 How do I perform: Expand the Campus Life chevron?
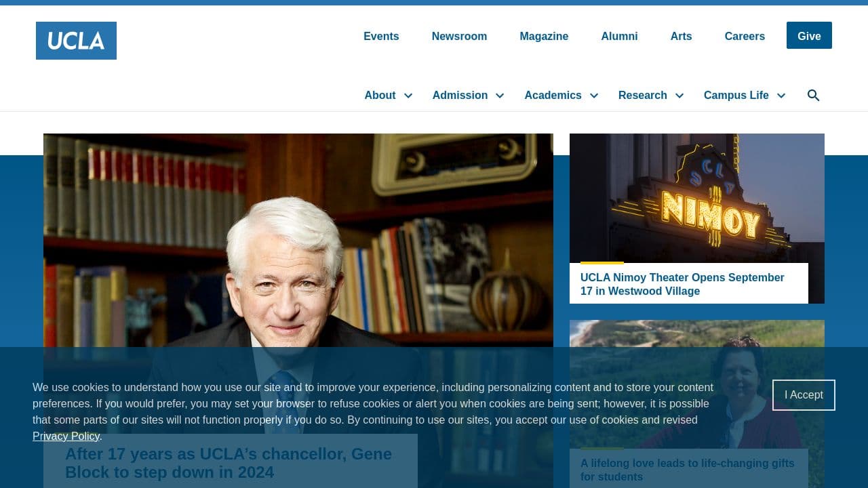781,96
